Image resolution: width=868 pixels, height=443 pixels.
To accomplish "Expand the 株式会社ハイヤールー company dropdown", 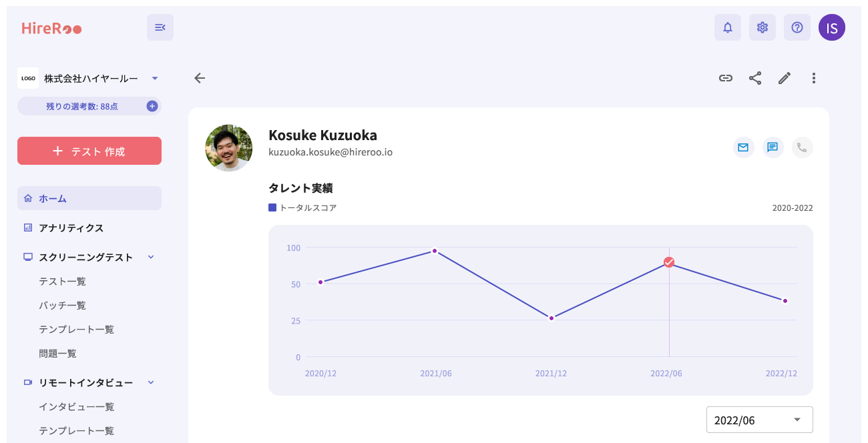I will 155,78.
